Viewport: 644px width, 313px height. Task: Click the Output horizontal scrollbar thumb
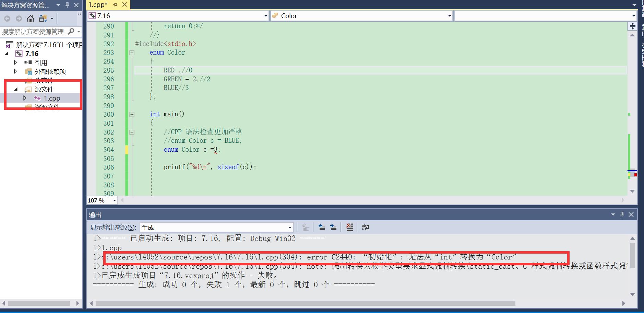click(x=306, y=303)
